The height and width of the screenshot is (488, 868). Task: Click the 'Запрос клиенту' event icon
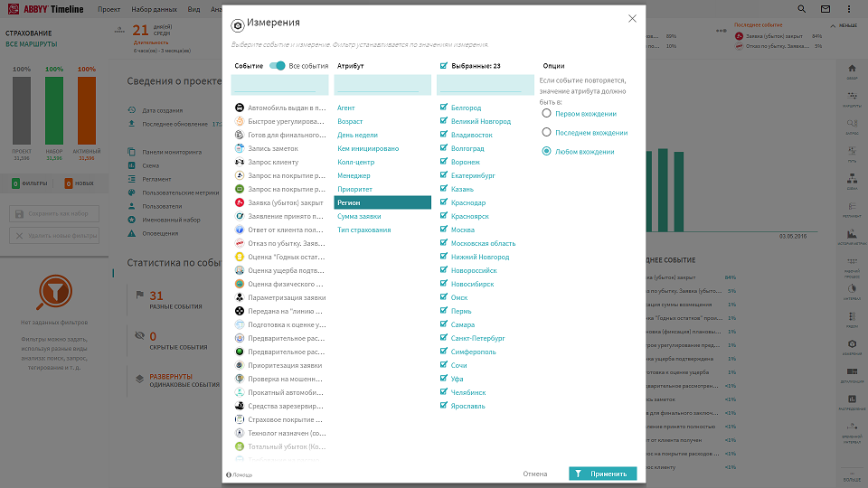click(239, 162)
